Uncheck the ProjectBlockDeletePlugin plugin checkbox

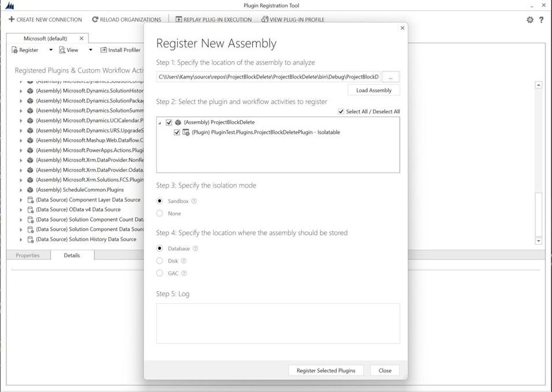(x=177, y=132)
